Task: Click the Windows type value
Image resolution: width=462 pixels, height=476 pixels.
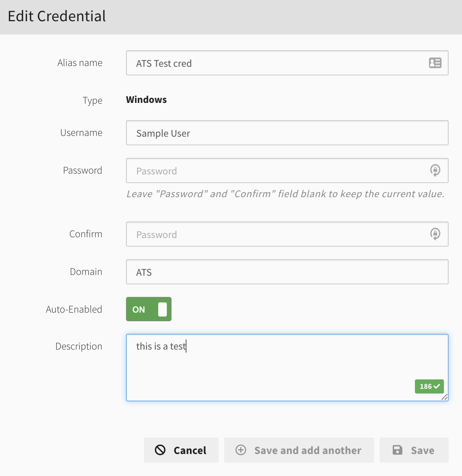Action: click(146, 100)
